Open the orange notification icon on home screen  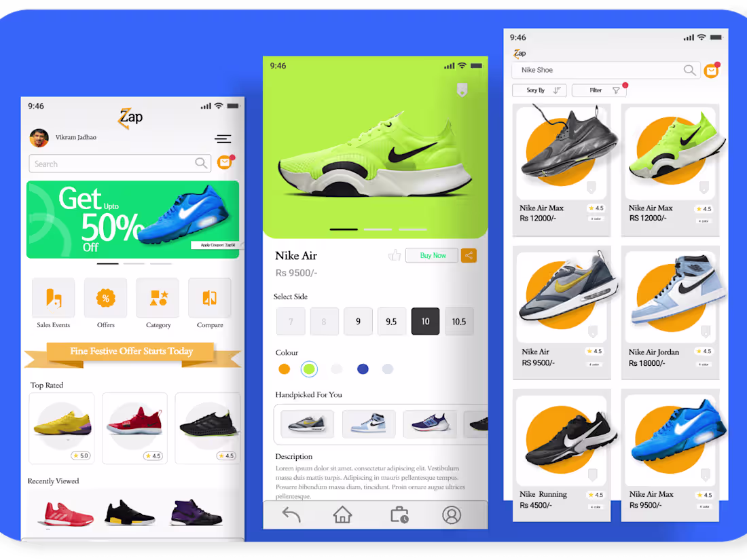[225, 162]
